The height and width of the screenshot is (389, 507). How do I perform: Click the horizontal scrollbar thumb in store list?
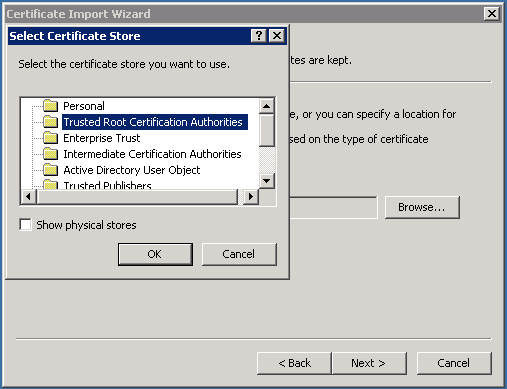coord(138,197)
